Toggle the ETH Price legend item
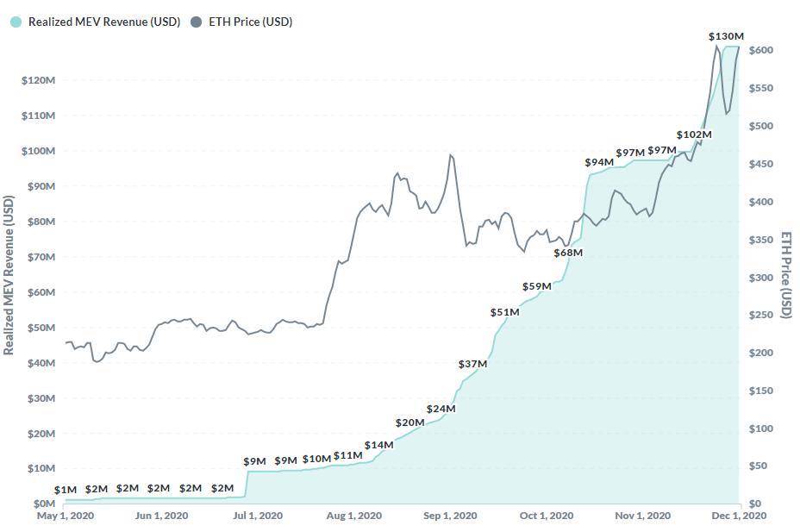800x532 pixels. pos(250,22)
